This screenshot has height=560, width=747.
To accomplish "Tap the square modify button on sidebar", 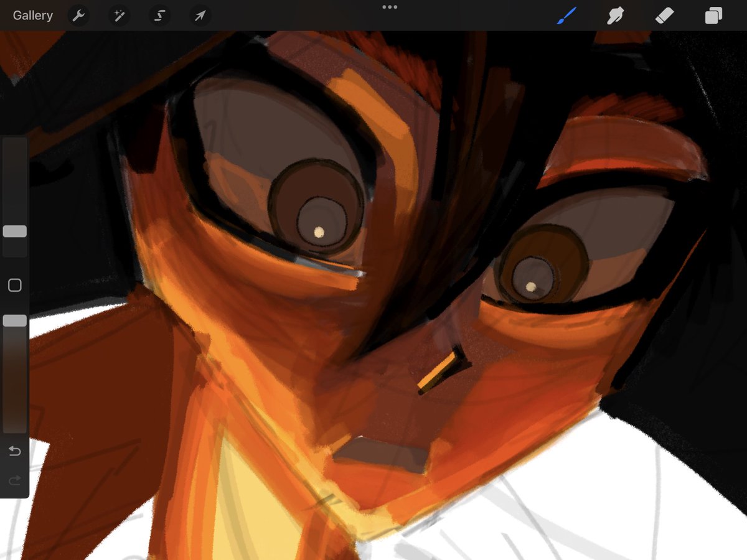I will (x=15, y=286).
